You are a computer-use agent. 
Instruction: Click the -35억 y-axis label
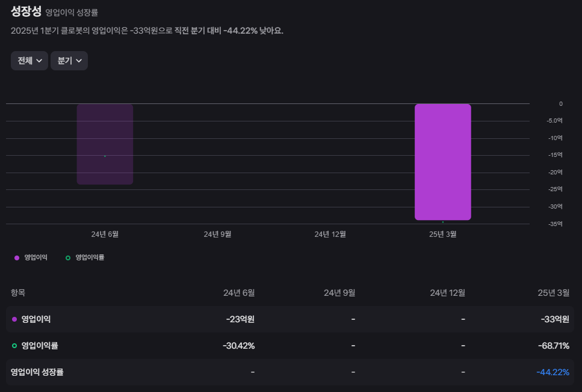[x=556, y=224]
